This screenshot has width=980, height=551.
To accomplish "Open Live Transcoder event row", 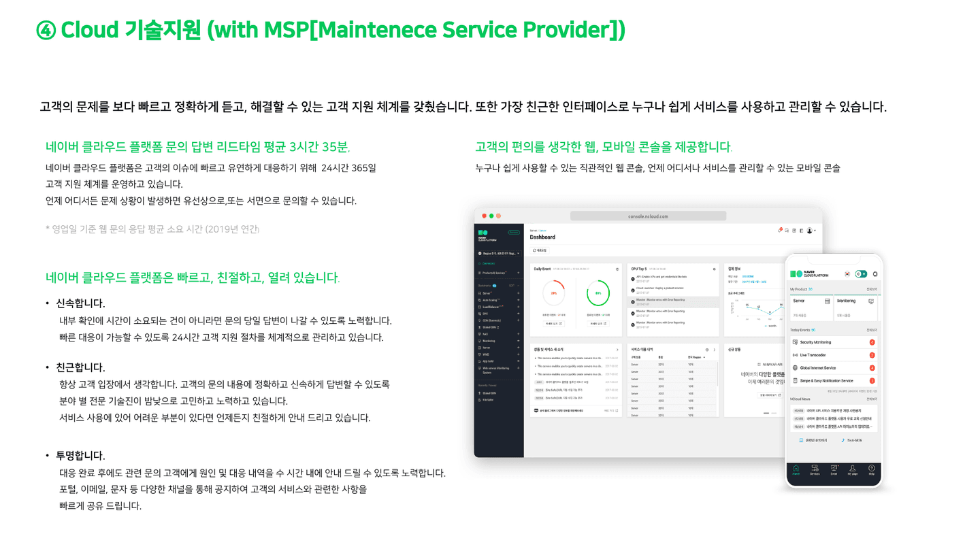I will click(x=834, y=355).
